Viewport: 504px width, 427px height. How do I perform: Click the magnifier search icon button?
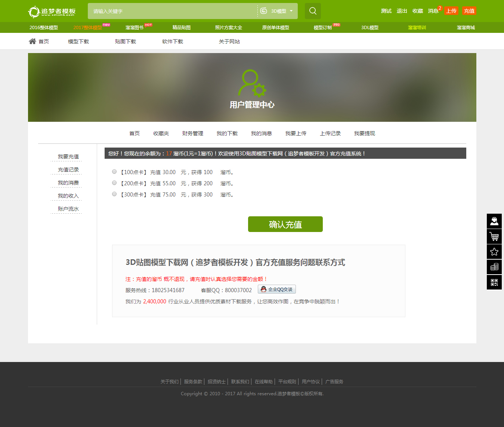[313, 11]
